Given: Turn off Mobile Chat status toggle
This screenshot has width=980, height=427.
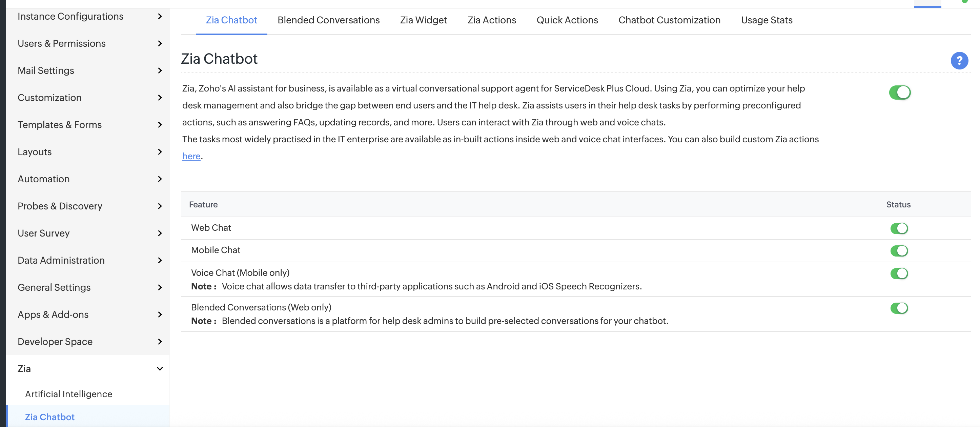Looking at the screenshot, I should pyautogui.click(x=899, y=251).
